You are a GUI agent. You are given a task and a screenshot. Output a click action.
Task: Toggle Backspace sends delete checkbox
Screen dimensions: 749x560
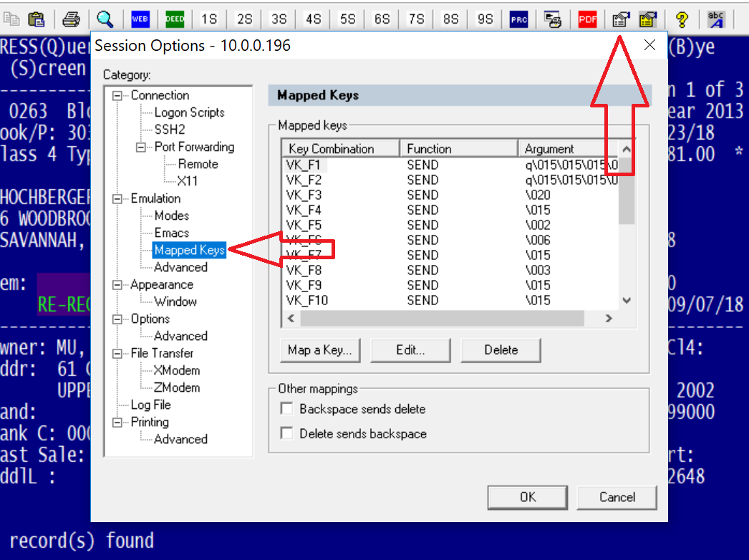(286, 408)
